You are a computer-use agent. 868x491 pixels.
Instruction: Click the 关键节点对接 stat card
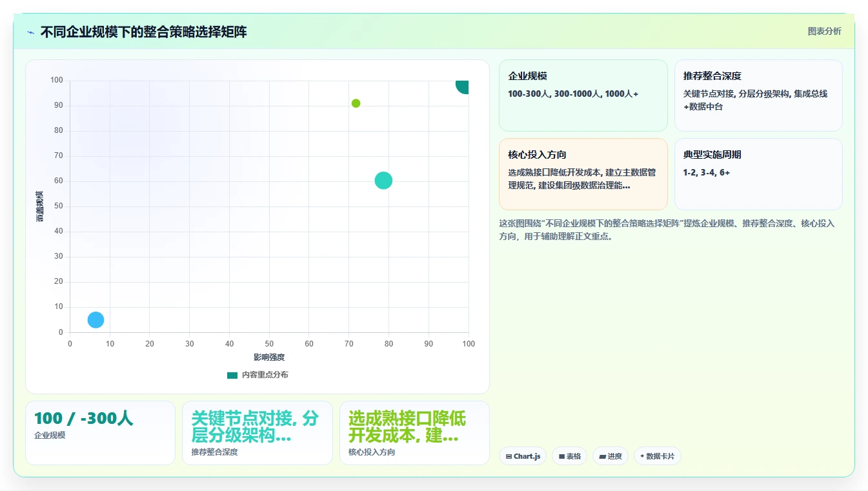(257, 433)
